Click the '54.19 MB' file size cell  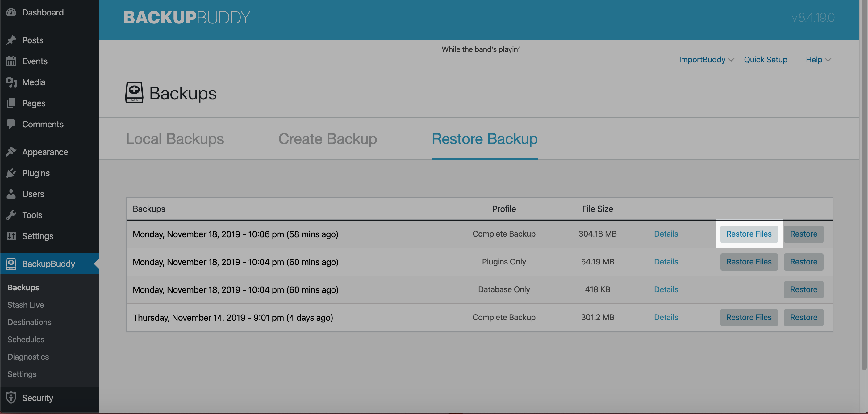597,262
